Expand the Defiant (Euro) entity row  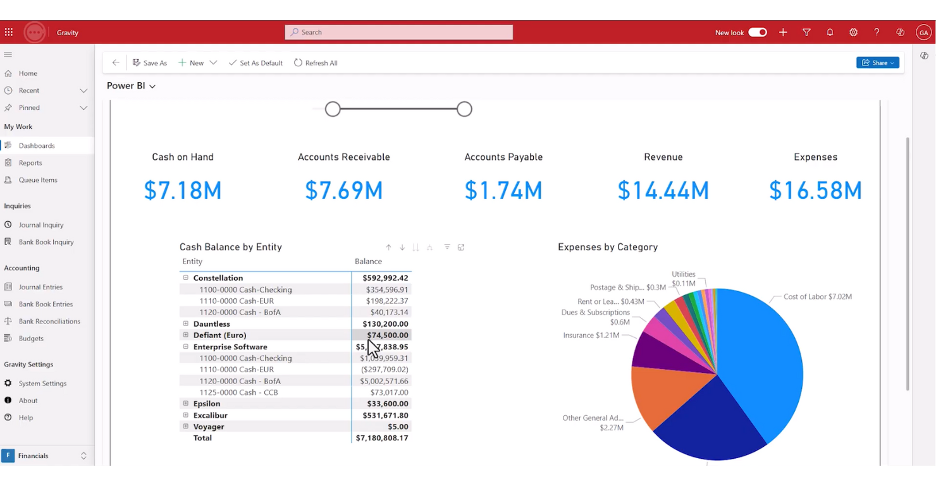pyautogui.click(x=186, y=335)
